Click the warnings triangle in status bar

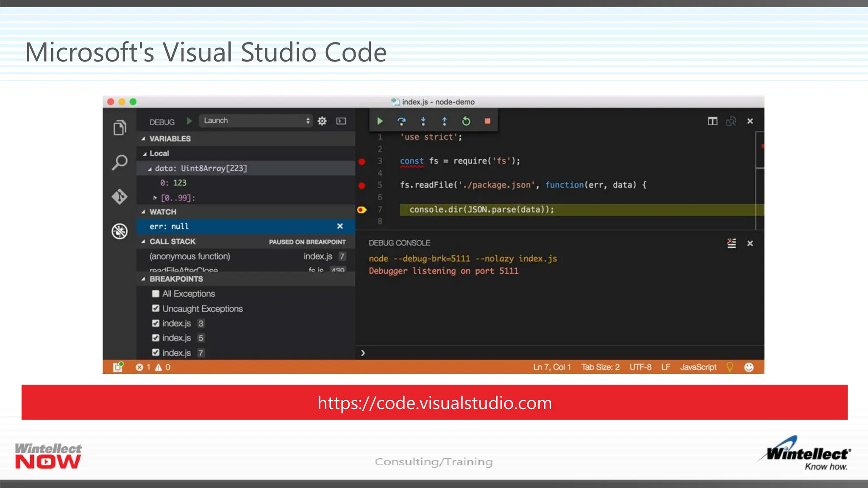coord(159,367)
